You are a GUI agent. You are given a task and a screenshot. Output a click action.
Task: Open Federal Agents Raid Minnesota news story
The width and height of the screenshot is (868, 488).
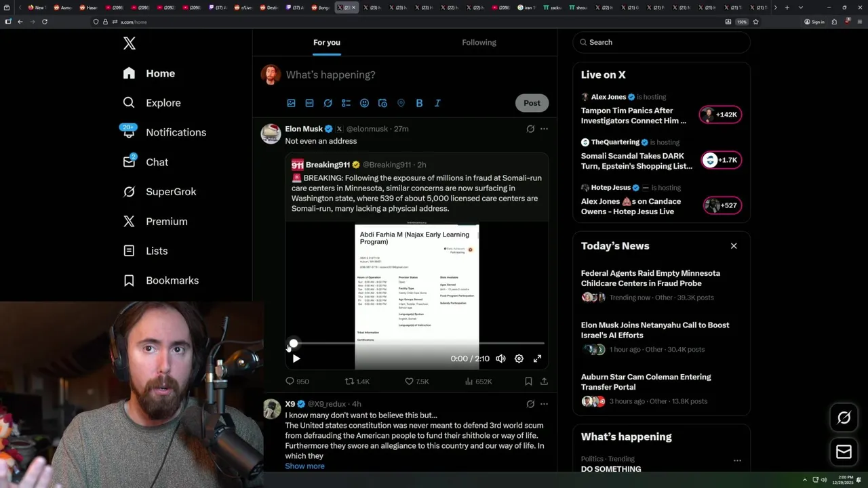pos(650,279)
